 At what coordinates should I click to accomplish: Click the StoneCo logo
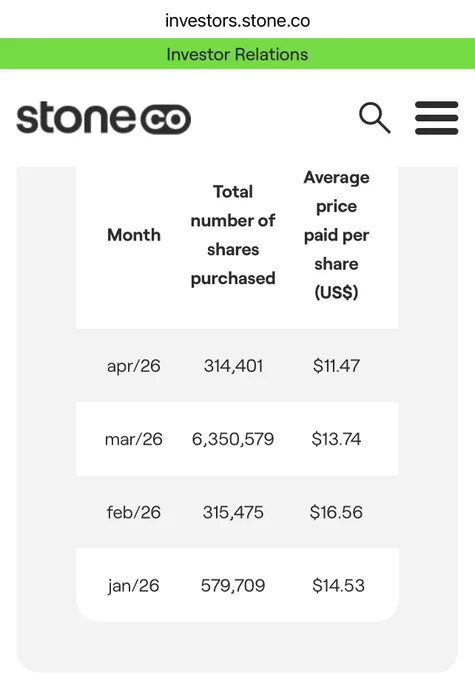point(104,118)
